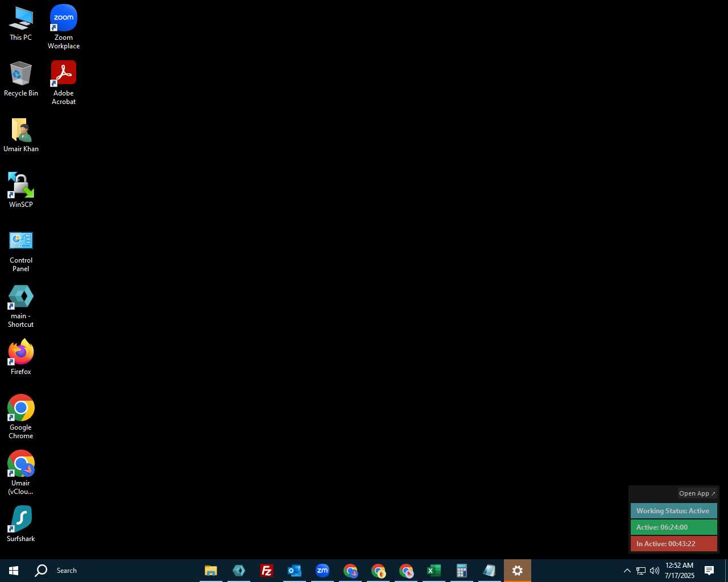The width and height of the screenshot is (728, 582).
Task: Open the notepad-style app in the taskbar
Action: pos(490,571)
